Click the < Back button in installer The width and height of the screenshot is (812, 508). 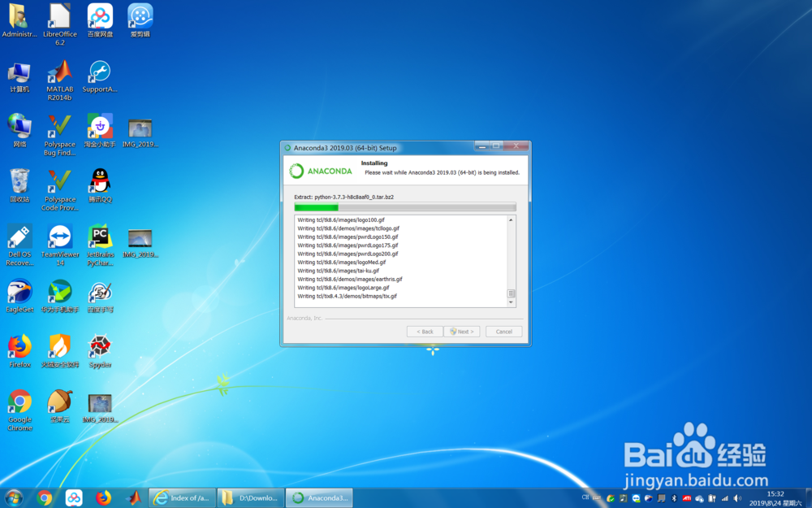(425, 332)
